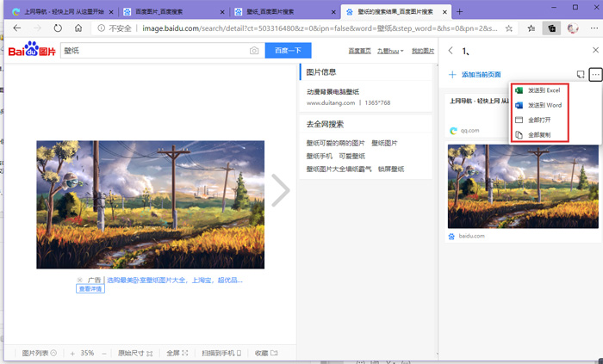Open wallpaper thumbnail in Collections pane

[x=523, y=186]
